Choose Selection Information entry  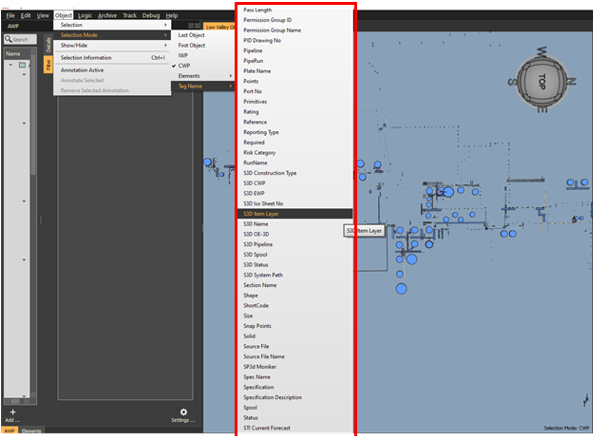pyautogui.click(x=112, y=58)
